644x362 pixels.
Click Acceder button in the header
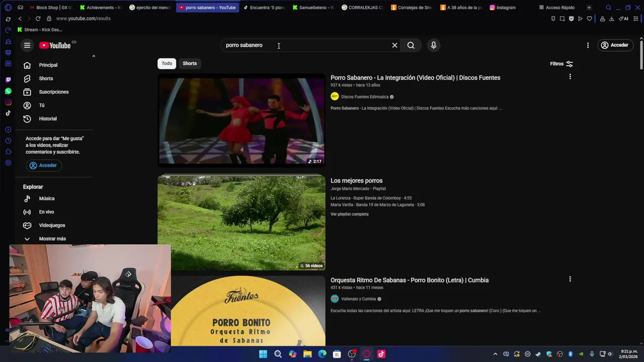[x=614, y=45]
